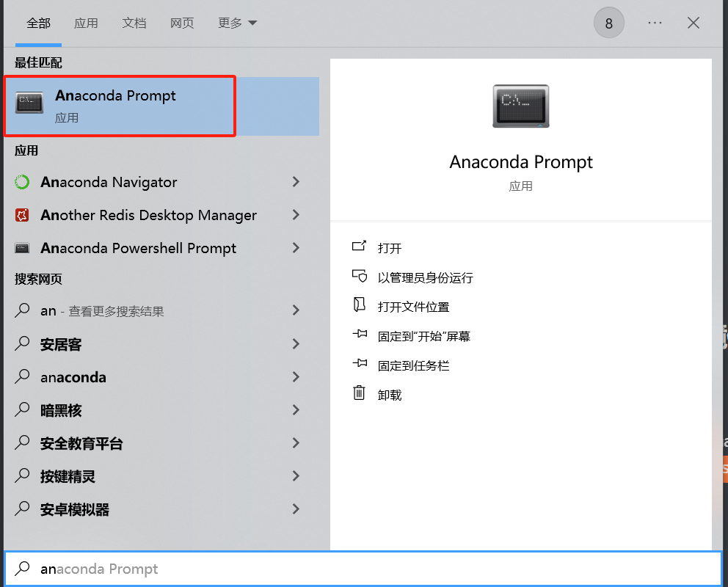Expand Another Redis Desktop Manager chevron
728x587 pixels.
coord(296,215)
